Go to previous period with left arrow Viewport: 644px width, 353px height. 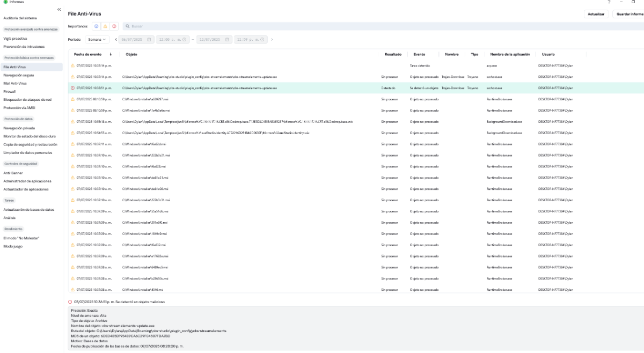[116, 39]
